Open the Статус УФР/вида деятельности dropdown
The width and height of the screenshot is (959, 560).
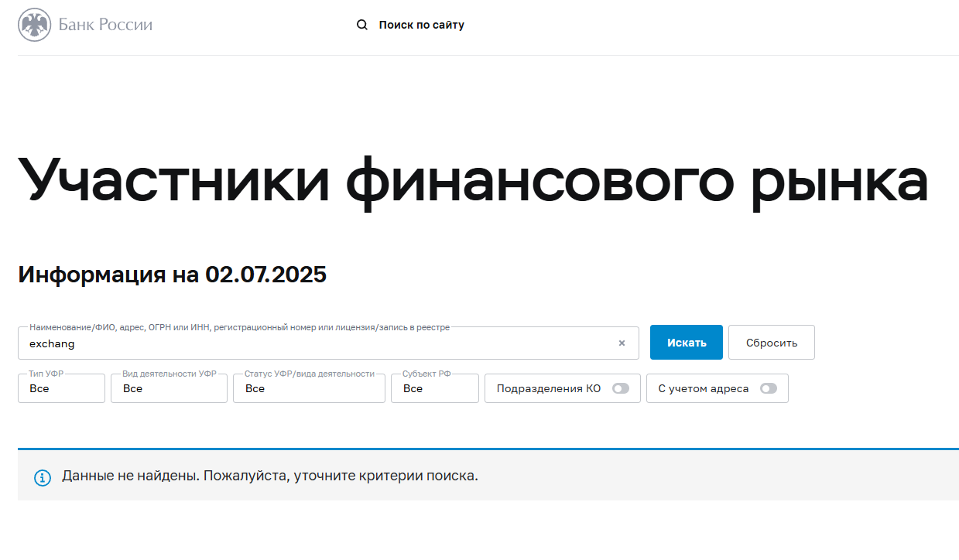point(309,388)
